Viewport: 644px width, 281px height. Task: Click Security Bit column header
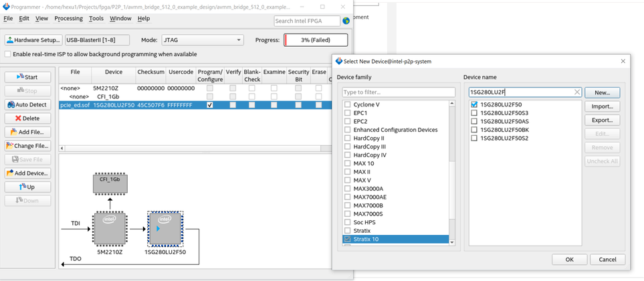[298, 75]
